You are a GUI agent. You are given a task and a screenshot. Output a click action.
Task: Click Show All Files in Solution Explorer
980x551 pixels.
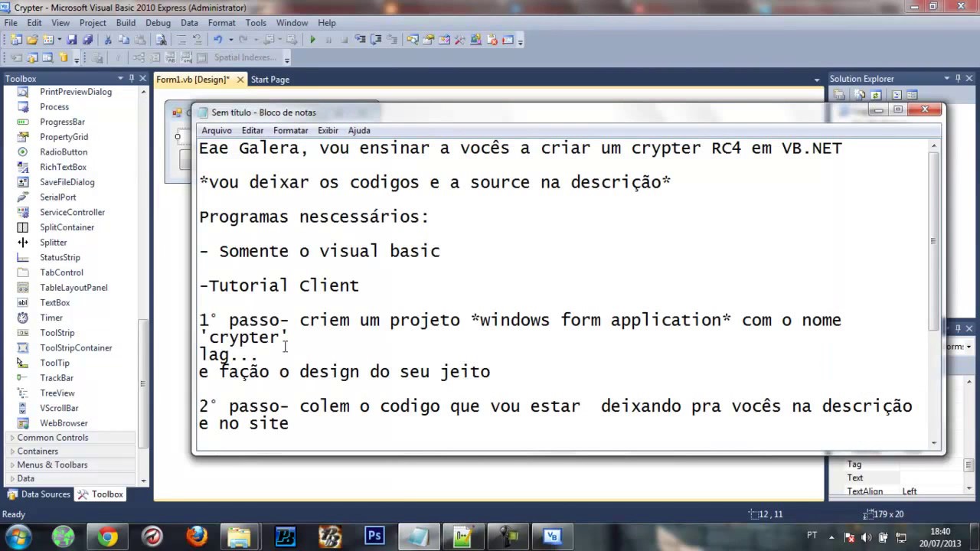[x=860, y=95]
